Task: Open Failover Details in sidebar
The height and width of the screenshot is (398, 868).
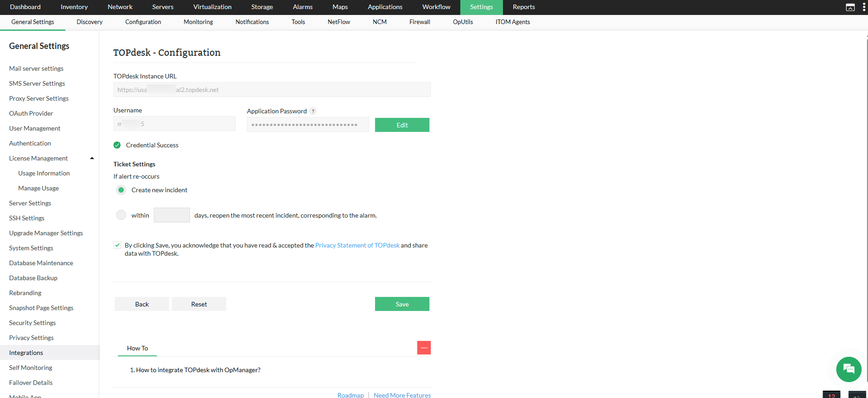Action: tap(31, 383)
